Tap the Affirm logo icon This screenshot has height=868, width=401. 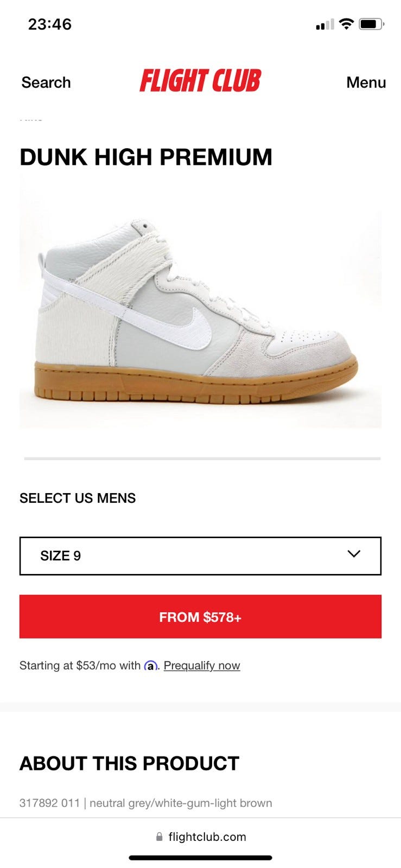click(x=151, y=665)
